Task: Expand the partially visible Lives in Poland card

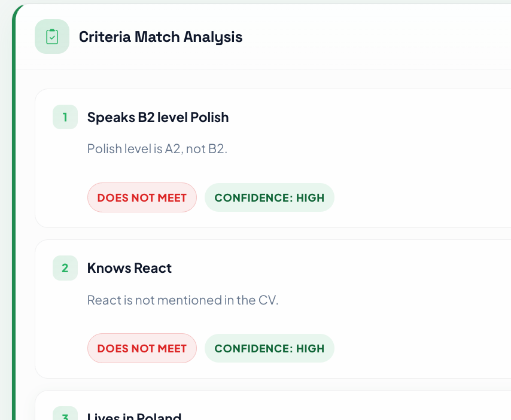Action: pos(269,410)
